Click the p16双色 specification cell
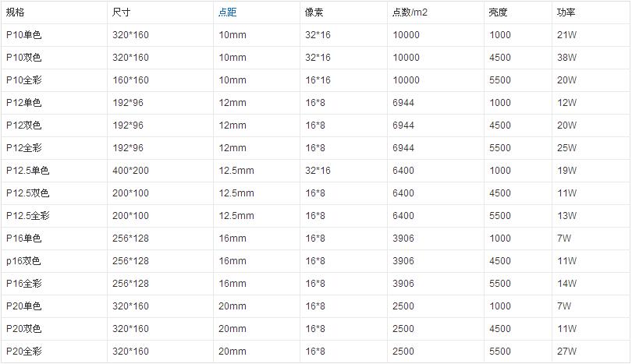632x364 pixels. [x=23, y=261]
